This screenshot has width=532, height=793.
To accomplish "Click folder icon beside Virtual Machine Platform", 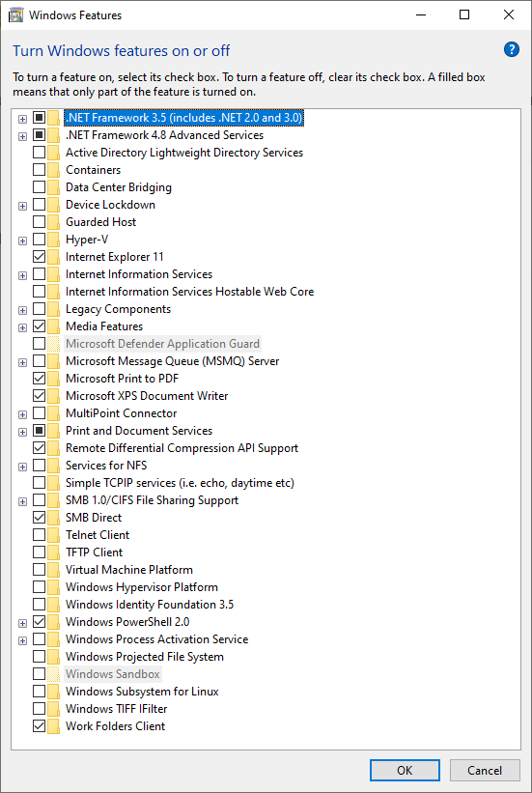I will (54, 570).
